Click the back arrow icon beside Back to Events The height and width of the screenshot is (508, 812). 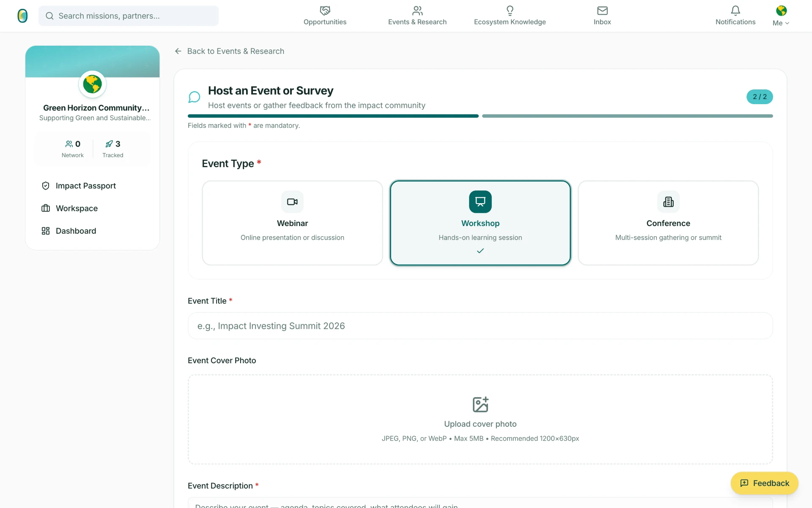(x=178, y=51)
